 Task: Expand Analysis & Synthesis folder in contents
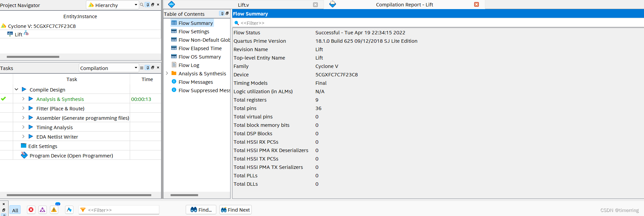coord(167,73)
